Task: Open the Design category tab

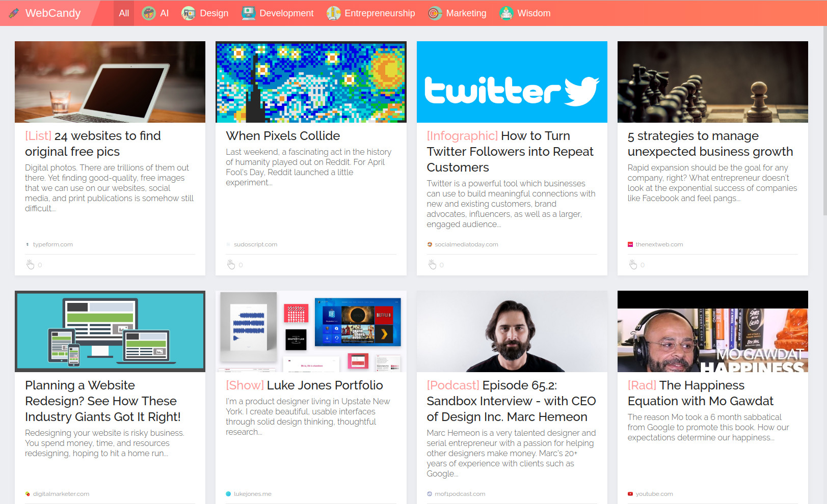Action: coord(205,13)
